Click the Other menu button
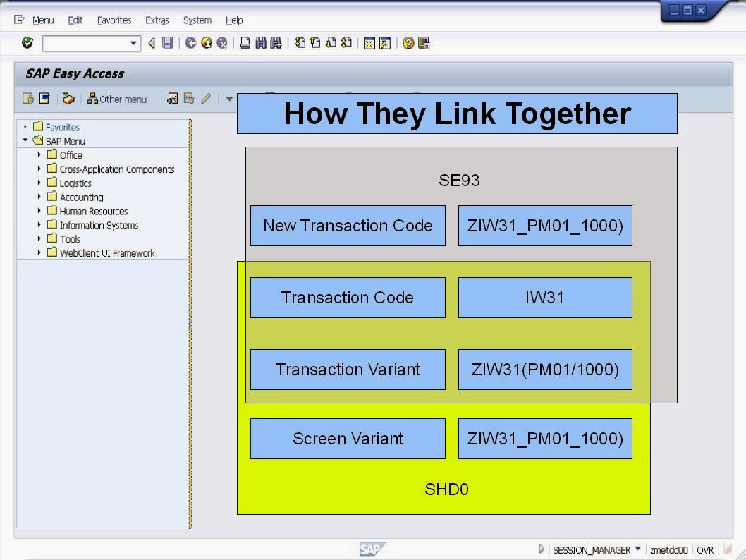The width and height of the screenshot is (746, 560). 117,99
